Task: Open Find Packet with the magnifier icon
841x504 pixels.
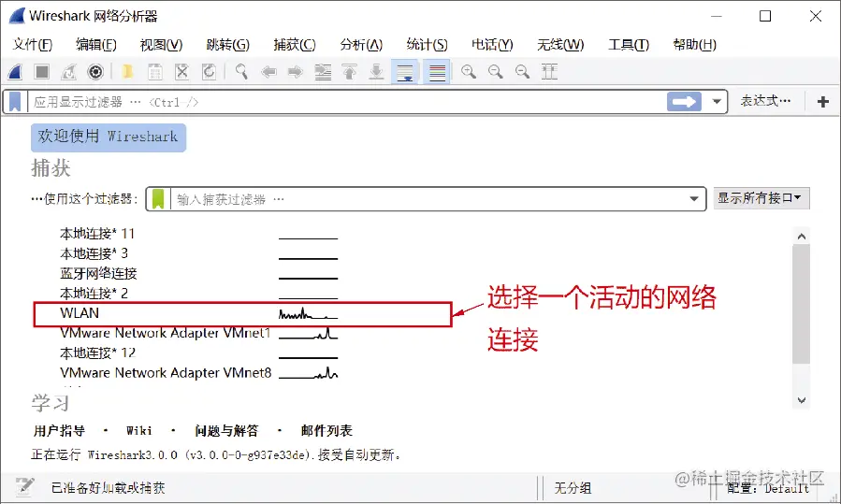Action: [241, 71]
